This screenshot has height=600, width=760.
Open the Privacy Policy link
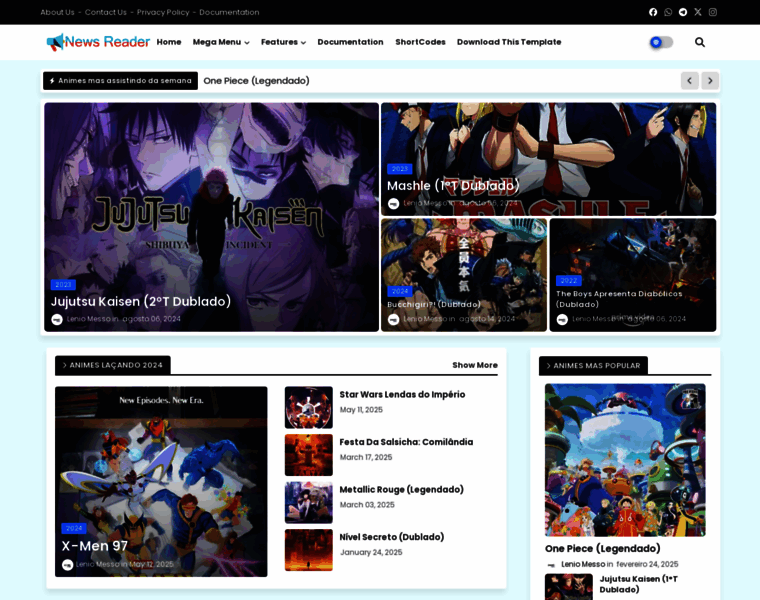tap(163, 12)
